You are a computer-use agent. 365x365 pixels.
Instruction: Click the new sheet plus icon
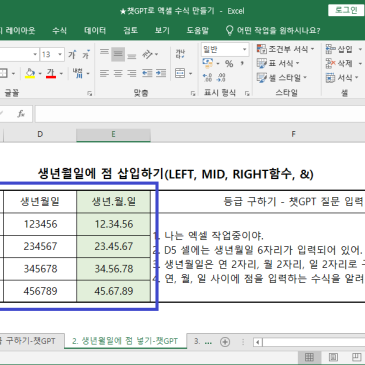pyautogui.click(x=225, y=342)
